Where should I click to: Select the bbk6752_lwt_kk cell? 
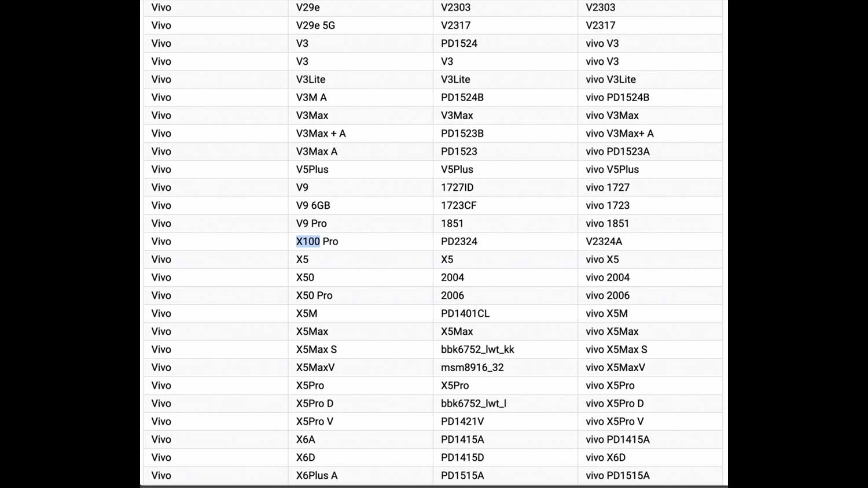click(x=477, y=349)
